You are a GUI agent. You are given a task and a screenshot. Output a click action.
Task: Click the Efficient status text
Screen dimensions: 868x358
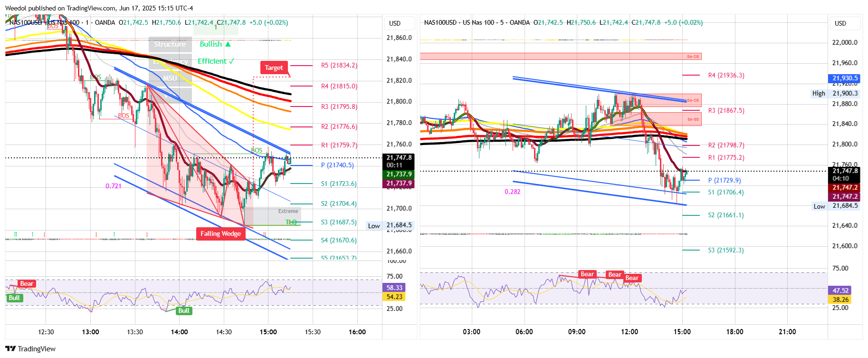[216, 61]
